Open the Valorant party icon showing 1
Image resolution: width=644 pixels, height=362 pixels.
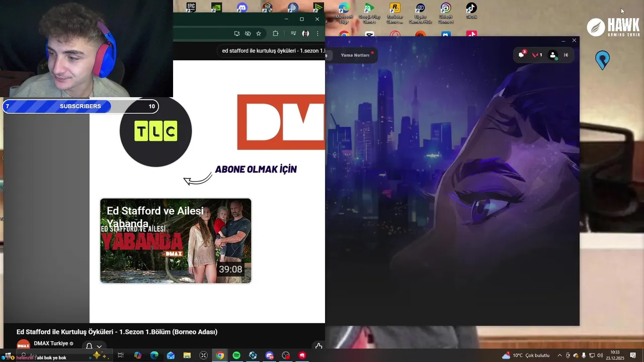click(537, 55)
